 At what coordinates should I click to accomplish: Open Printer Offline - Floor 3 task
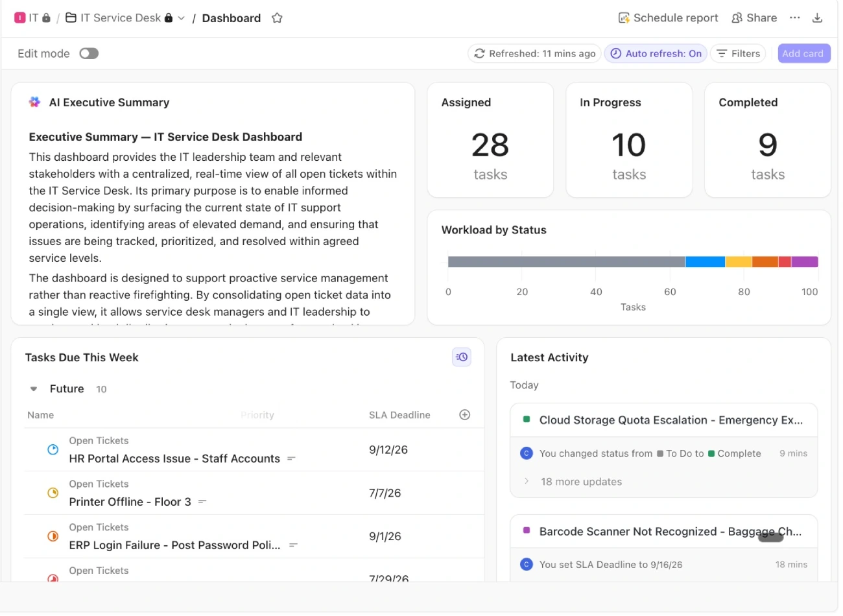point(130,502)
